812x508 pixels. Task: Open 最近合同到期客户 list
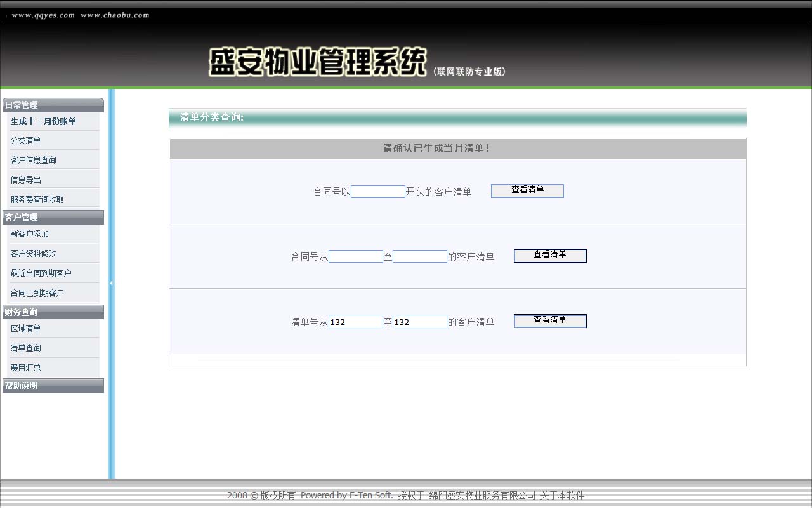click(41, 273)
